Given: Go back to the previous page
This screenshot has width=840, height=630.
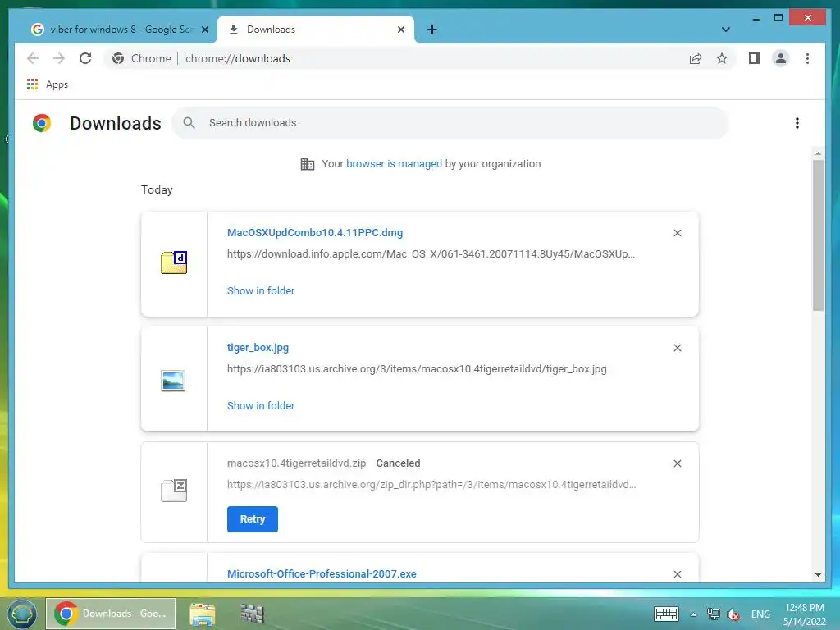Looking at the screenshot, I should (x=33, y=58).
